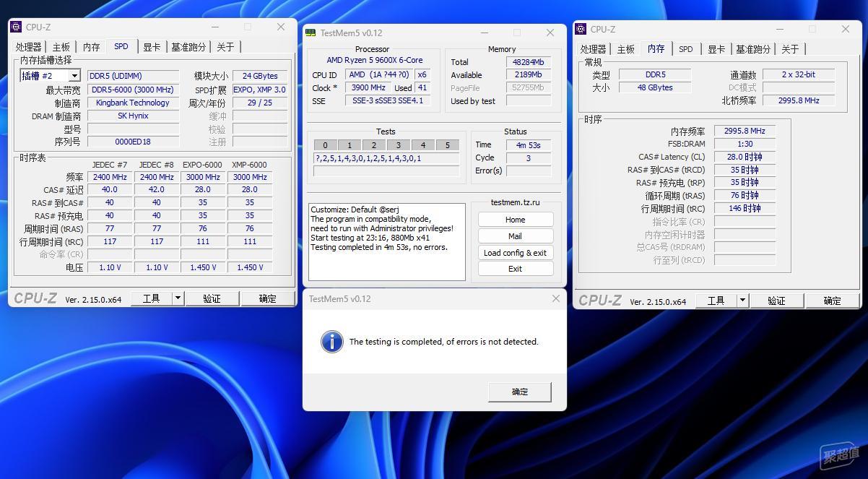868x479 pixels.
Task: Click the Time 4m 53s status field
Action: click(x=529, y=145)
